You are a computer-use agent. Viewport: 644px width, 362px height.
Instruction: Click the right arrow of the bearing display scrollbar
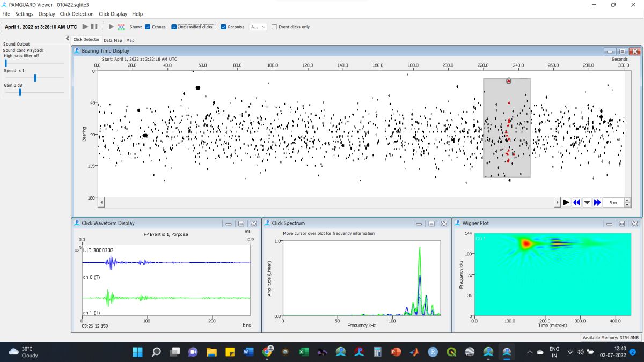(557, 202)
